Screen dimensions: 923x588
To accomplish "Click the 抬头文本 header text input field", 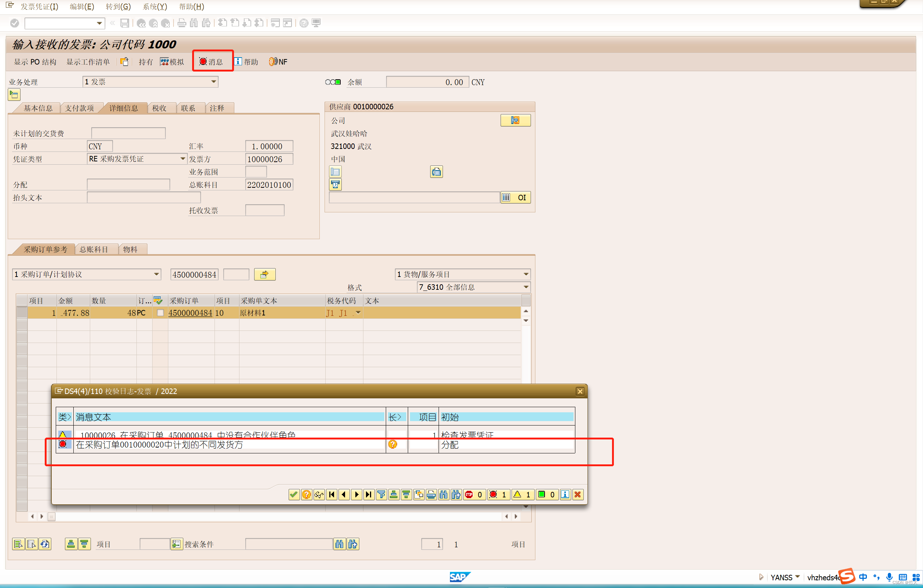I will (x=143, y=197).
